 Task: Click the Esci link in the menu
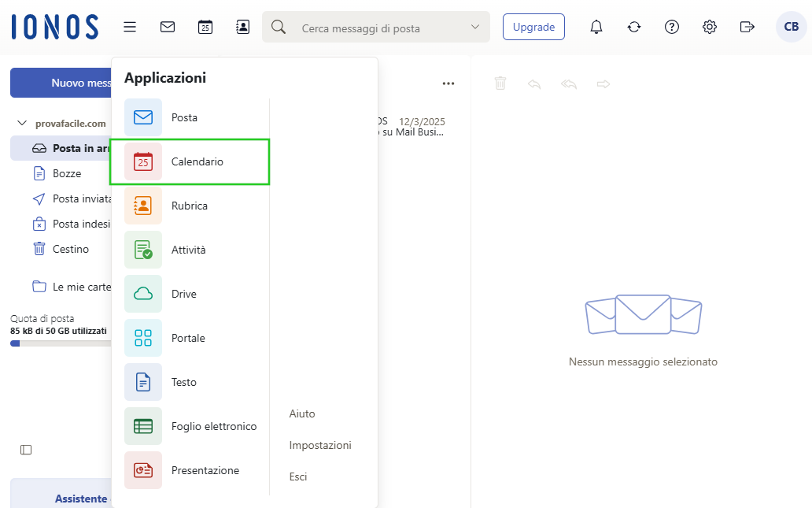pyautogui.click(x=298, y=476)
